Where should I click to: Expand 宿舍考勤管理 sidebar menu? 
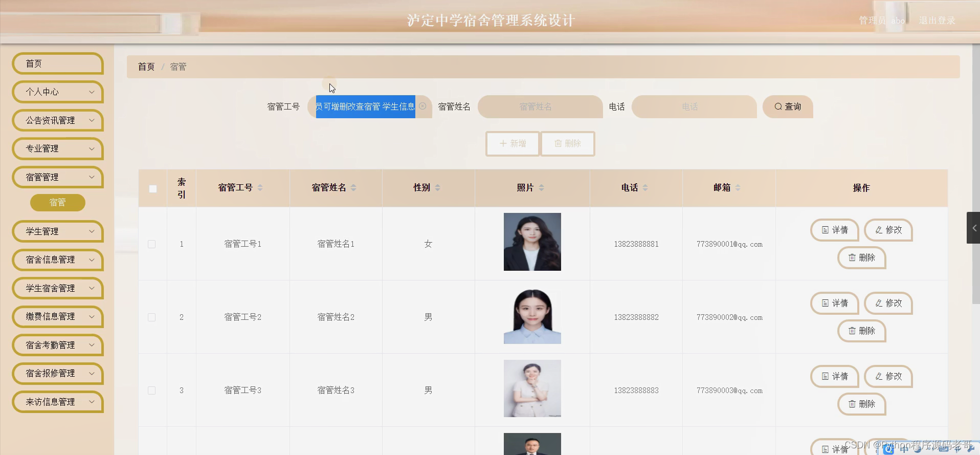point(58,345)
